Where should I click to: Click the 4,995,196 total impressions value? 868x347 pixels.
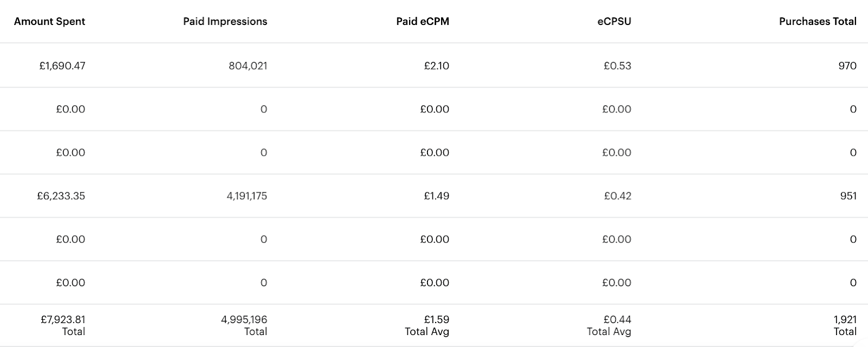click(x=244, y=320)
